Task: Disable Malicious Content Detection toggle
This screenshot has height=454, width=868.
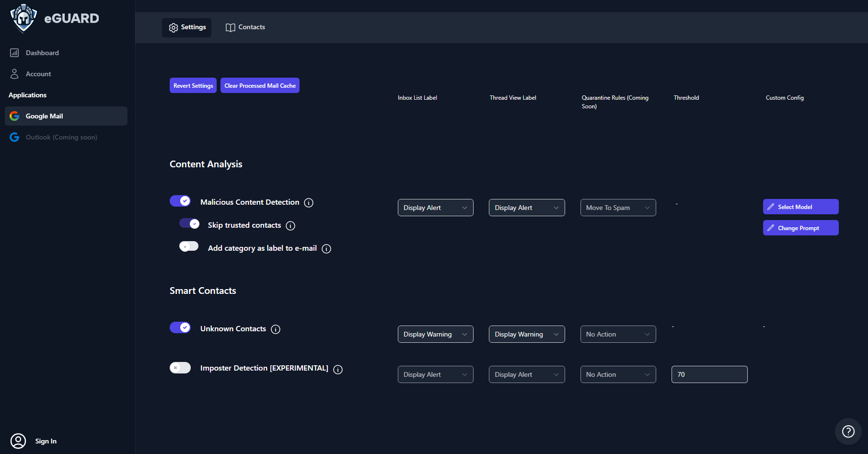Action: click(180, 201)
